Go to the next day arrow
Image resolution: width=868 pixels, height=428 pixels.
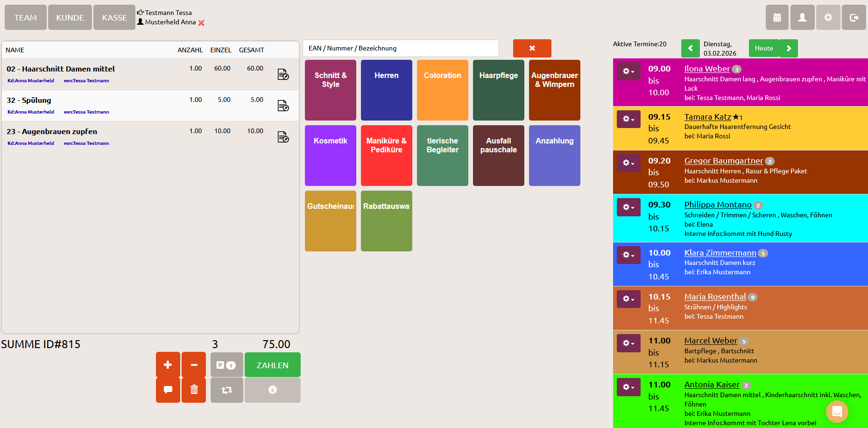tap(789, 48)
